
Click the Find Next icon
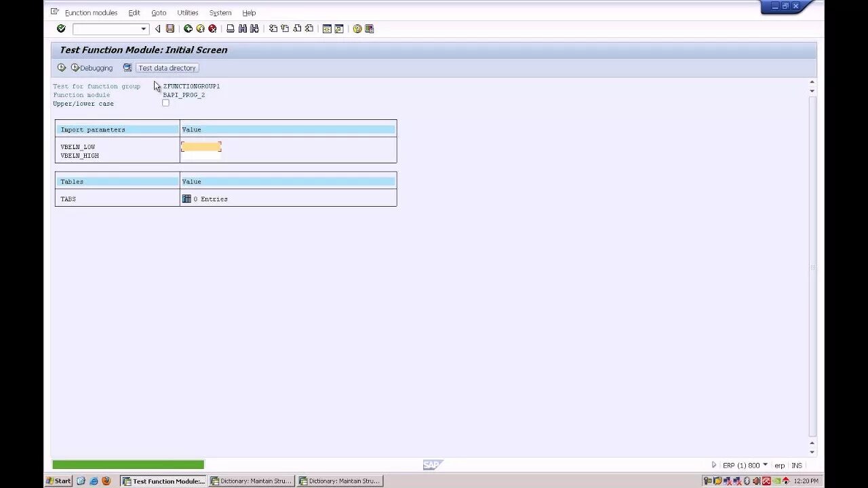(254, 28)
